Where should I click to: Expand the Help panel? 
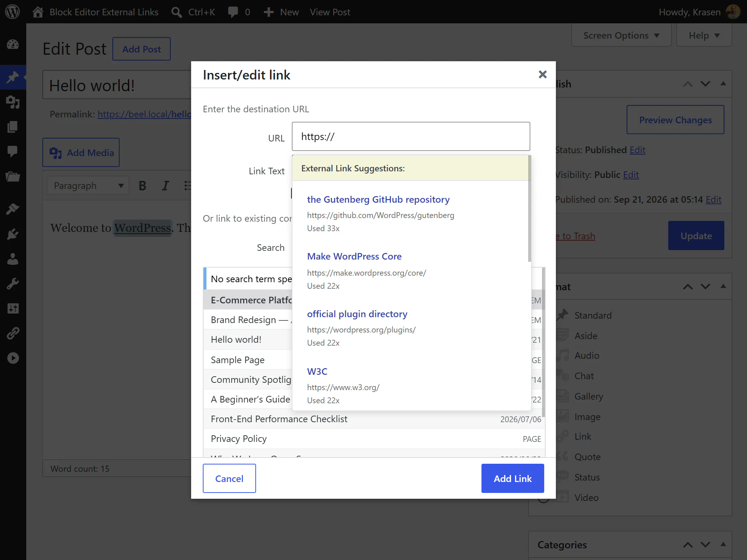704,35
